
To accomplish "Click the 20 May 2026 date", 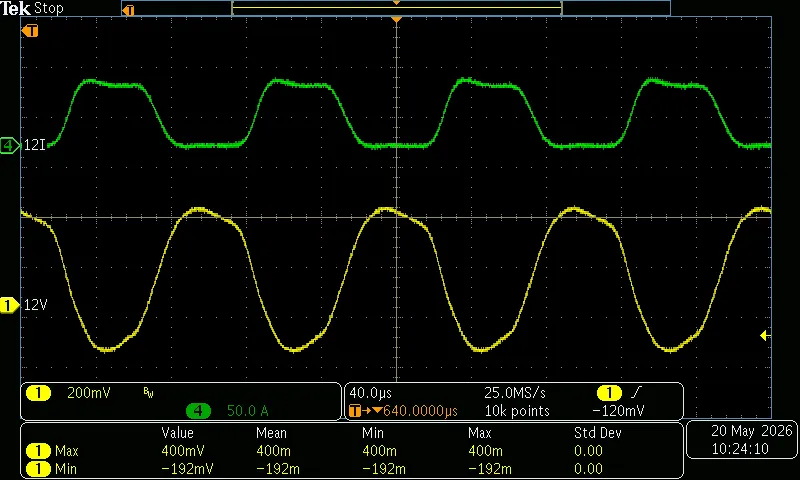I will 752,431.
